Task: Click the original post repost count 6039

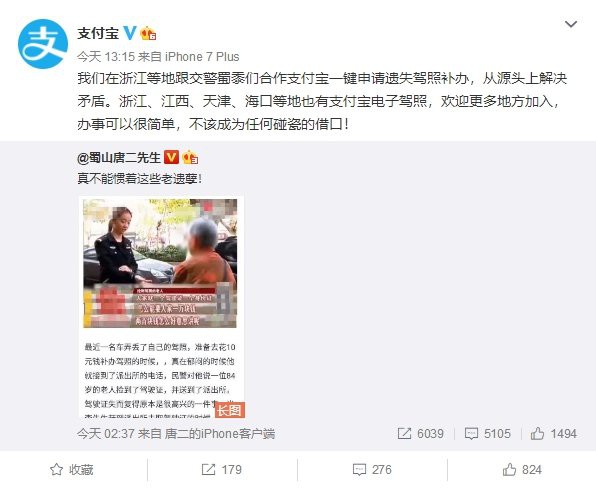Action: [x=420, y=434]
